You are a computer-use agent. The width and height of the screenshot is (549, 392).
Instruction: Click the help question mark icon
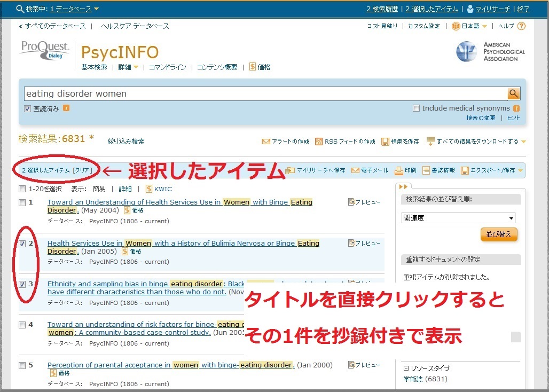pos(521,26)
